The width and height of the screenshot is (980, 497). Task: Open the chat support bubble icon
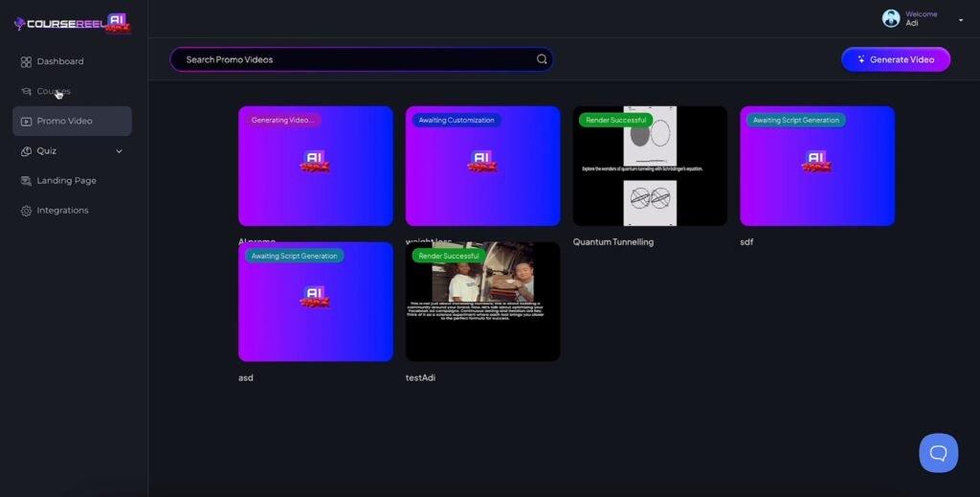click(938, 453)
